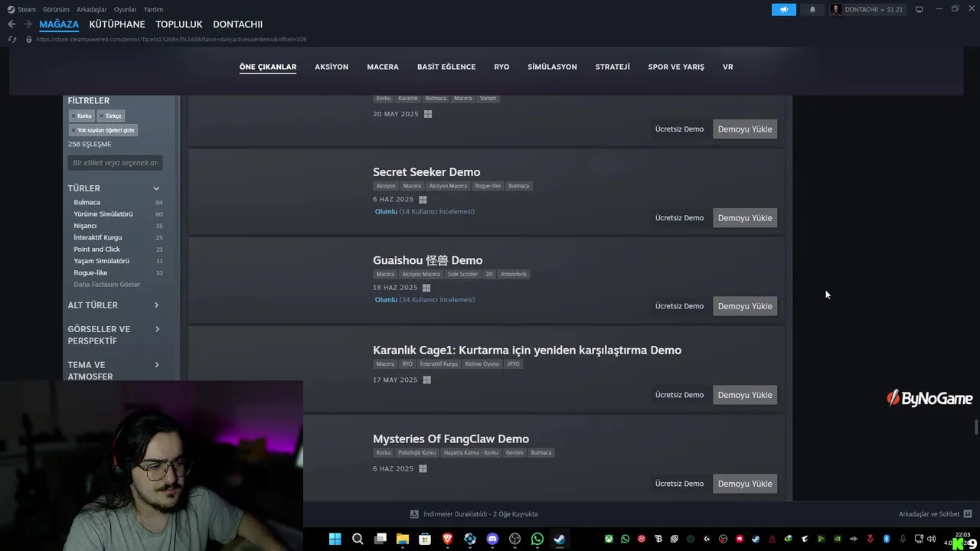Show more genres with Daha Fazlasını Göster
The width and height of the screenshot is (980, 551).
point(107,285)
